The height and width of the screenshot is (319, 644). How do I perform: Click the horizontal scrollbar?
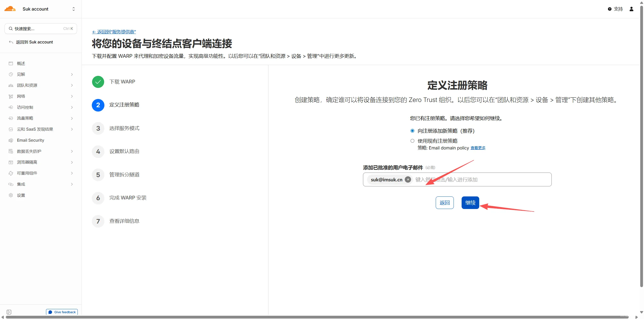tap(317, 317)
